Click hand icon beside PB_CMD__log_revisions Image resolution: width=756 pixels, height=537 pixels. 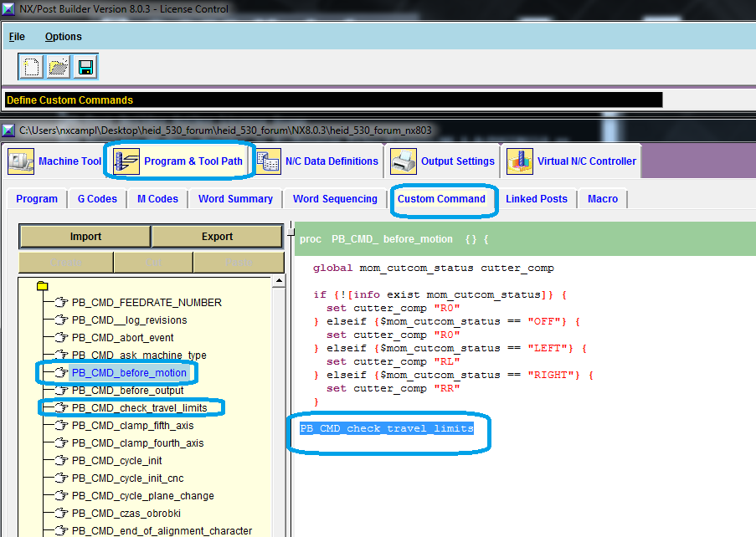coord(61,320)
